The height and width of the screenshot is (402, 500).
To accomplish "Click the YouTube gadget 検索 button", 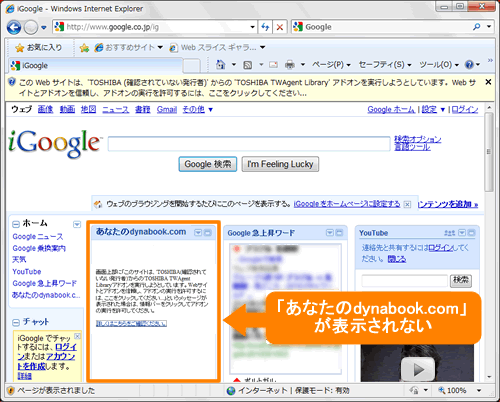I will pos(461,280).
